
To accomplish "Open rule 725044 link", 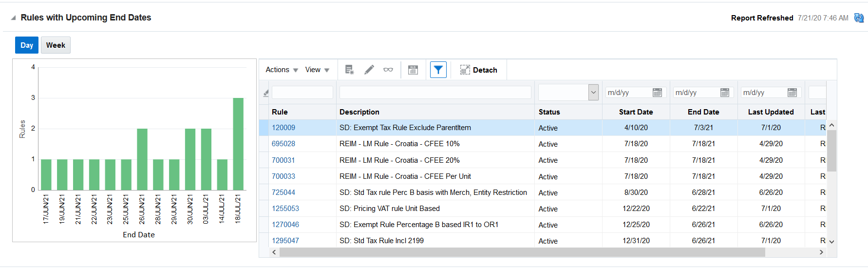I will (x=283, y=192).
